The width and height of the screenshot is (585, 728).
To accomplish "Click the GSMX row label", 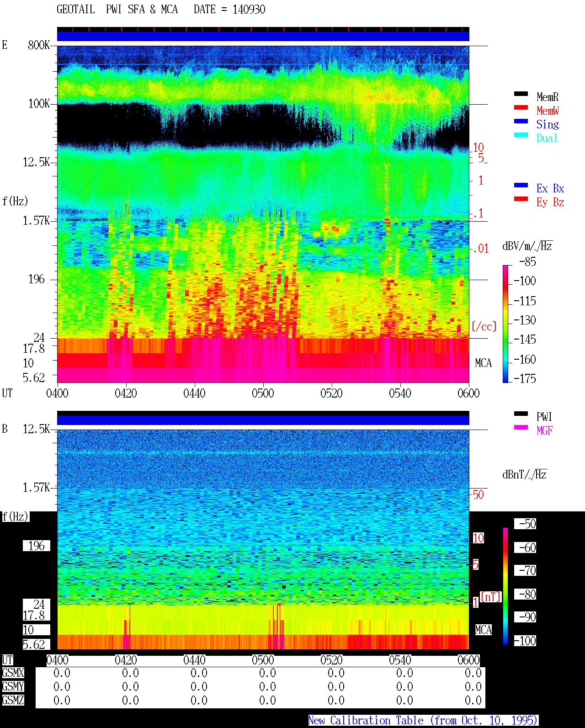I will tap(13, 673).
